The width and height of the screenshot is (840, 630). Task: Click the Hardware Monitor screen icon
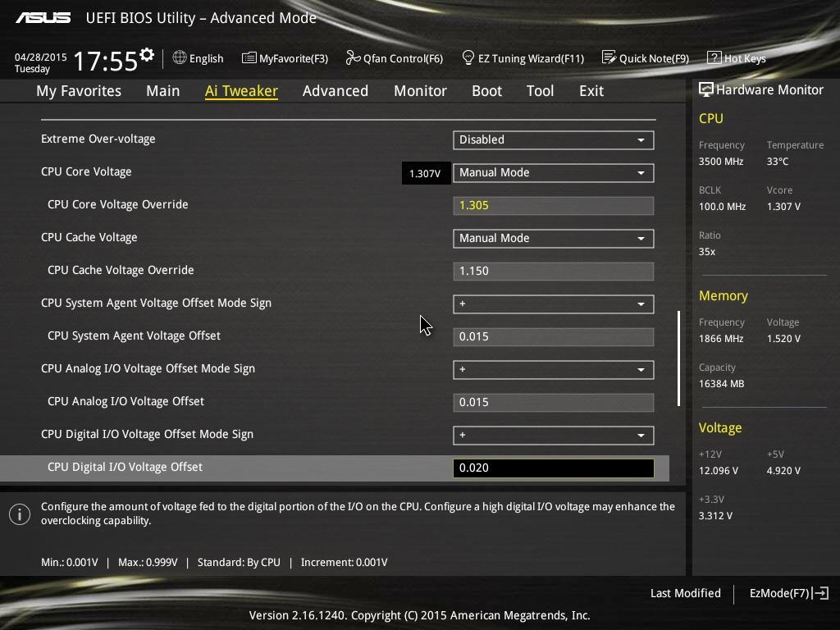coord(706,89)
